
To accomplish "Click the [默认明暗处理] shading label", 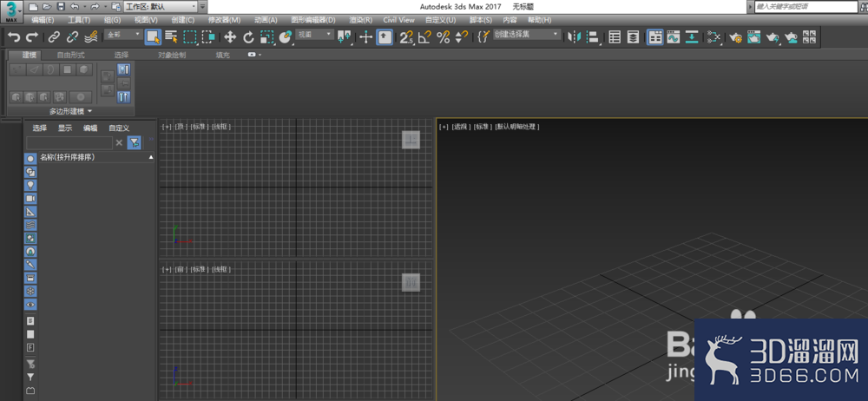I will (x=517, y=127).
